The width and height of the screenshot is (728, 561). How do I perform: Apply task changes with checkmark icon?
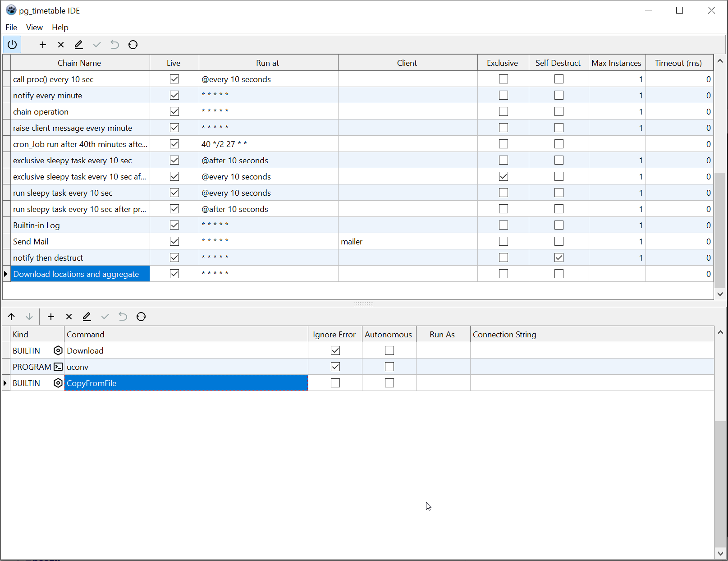click(105, 317)
